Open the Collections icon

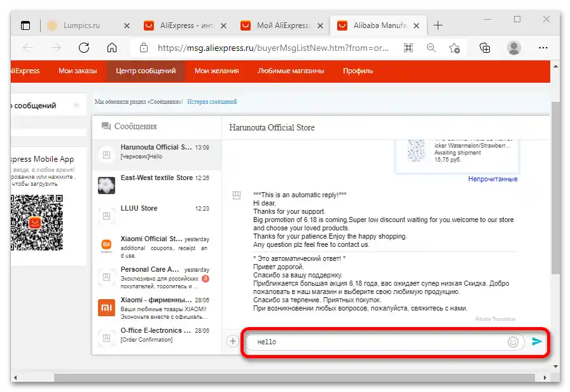click(x=485, y=48)
